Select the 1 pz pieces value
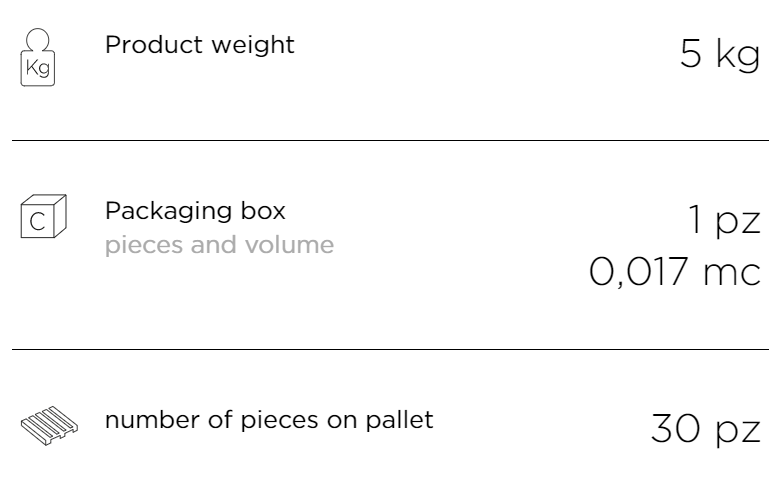The image size is (773, 500). tap(724, 219)
